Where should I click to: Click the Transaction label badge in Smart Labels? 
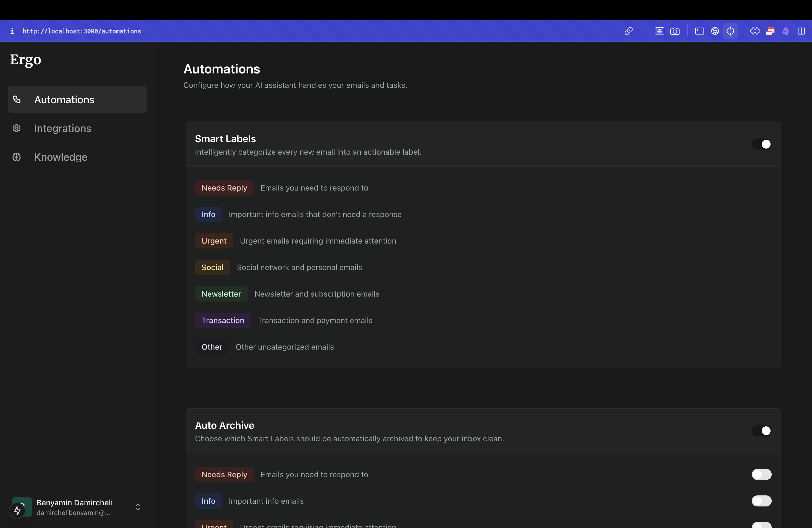[x=223, y=320]
